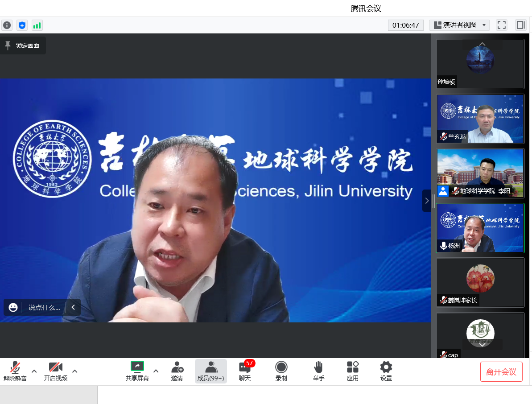Pin the view with 锁定画面
The width and height of the screenshot is (532, 404).
pyautogui.click(x=22, y=45)
